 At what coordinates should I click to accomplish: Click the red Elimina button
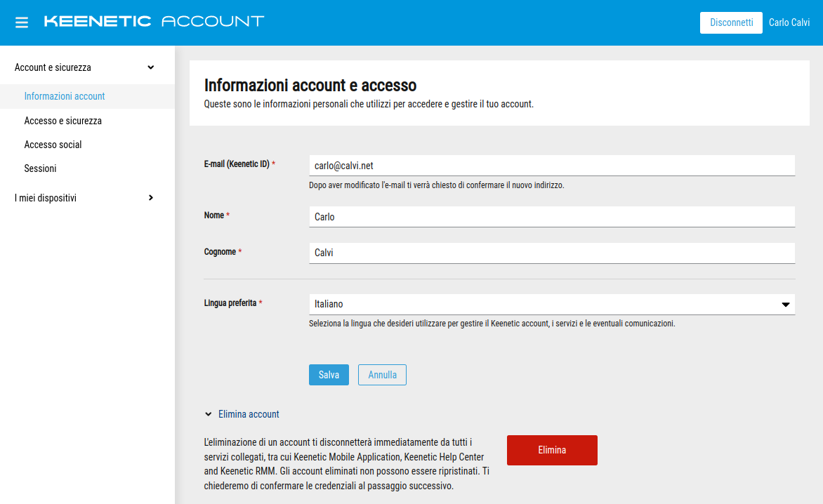click(552, 450)
